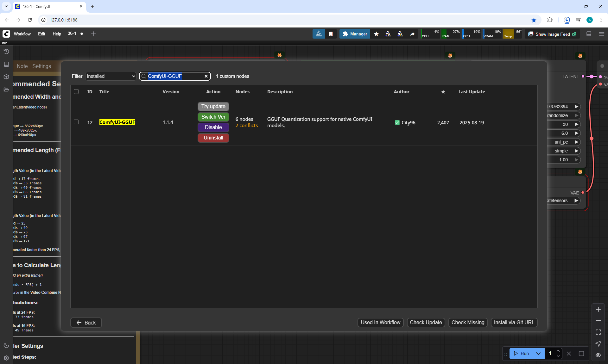Open settings gear in sidebar

pyautogui.click(x=6, y=358)
